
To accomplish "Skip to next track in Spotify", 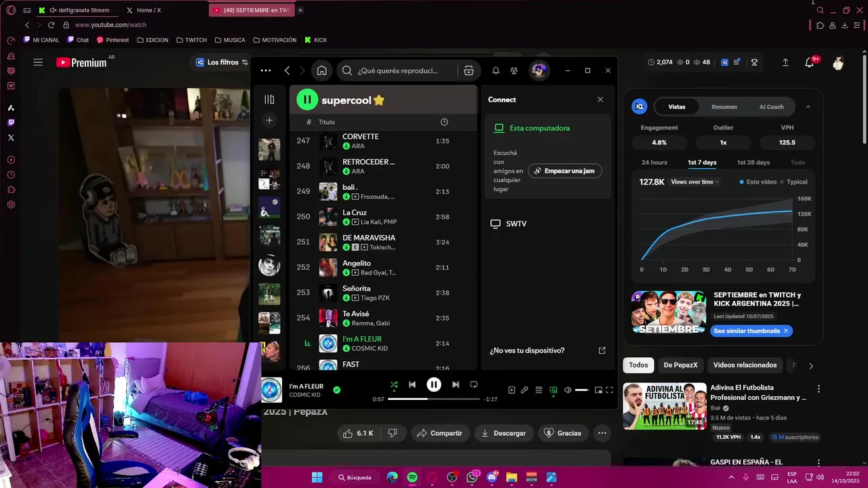I will [456, 384].
